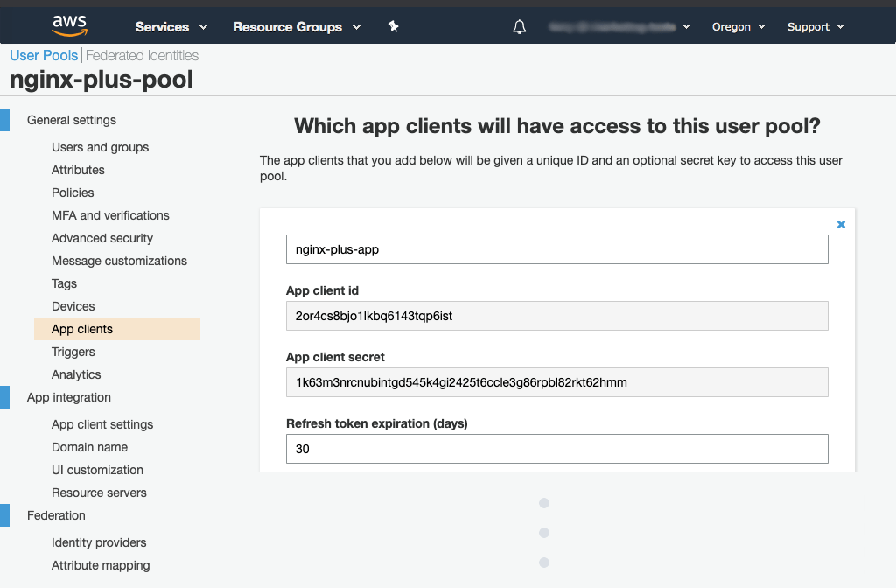This screenshot has width=896, height=588.
Task: Navigate to MFA and verifications
Action: pyautogui.click(x=110, y=215)
